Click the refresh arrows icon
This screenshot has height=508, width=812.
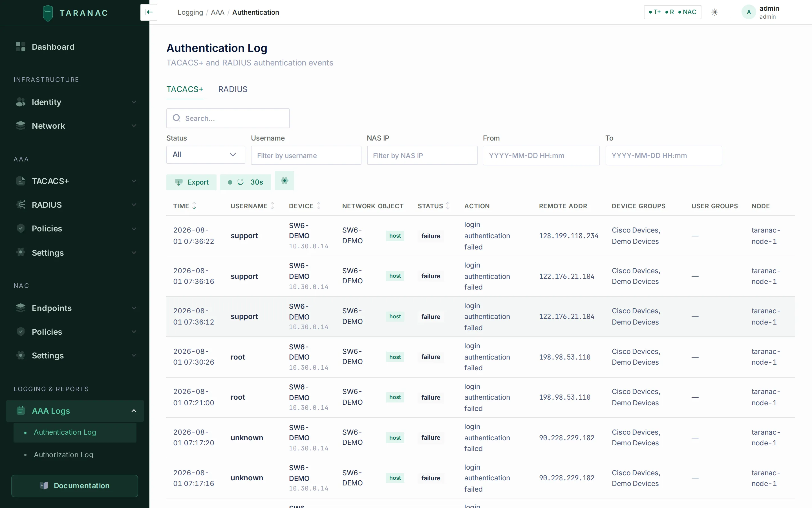(240, 182)
